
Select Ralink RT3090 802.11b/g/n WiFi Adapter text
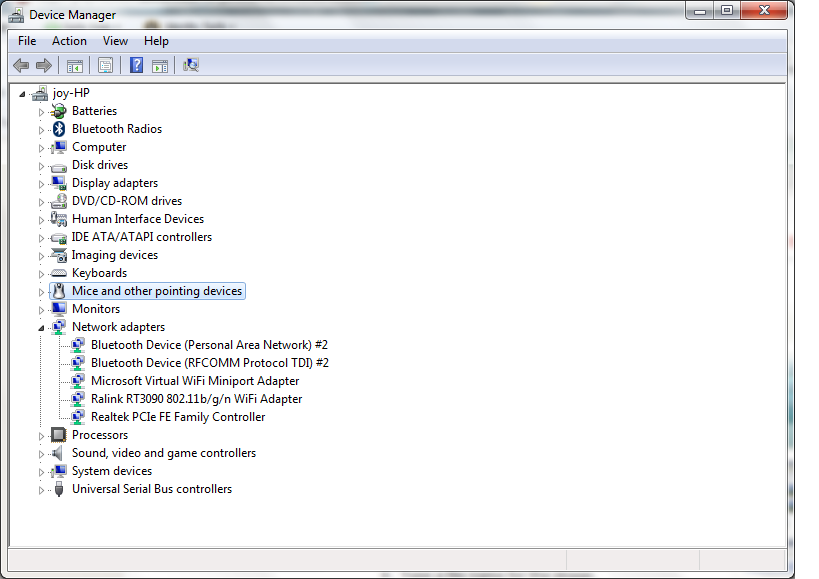(196, 399)
